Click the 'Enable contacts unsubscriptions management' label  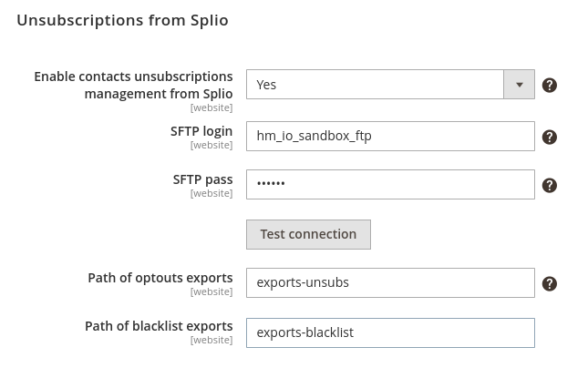(133, 85)
